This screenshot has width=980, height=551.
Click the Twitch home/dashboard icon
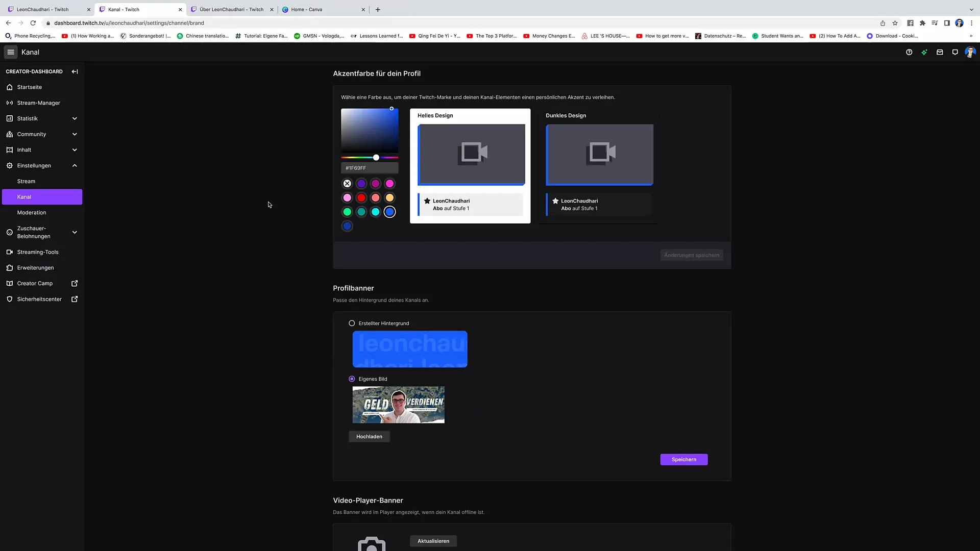pos(9,87)
